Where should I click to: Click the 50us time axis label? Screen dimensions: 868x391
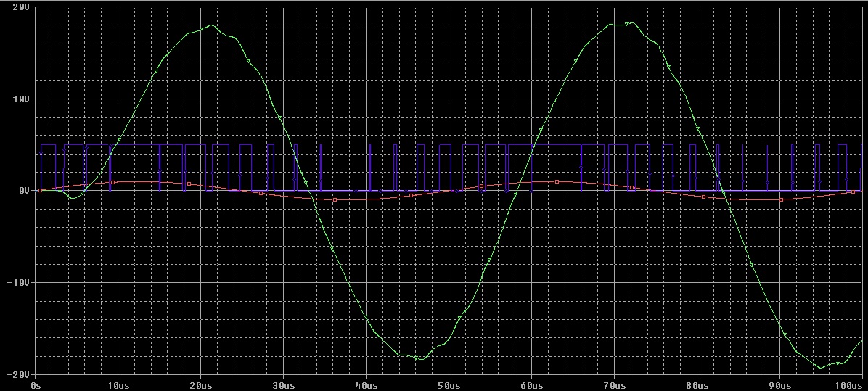coord(448,384)
